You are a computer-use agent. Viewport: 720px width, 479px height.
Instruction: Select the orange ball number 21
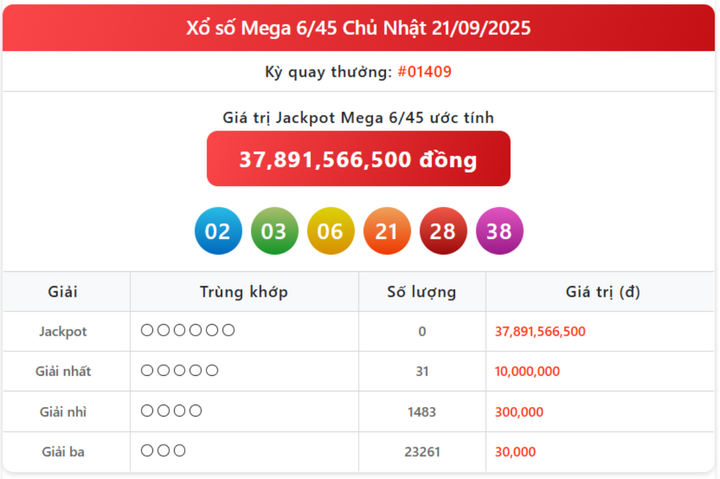386,232
